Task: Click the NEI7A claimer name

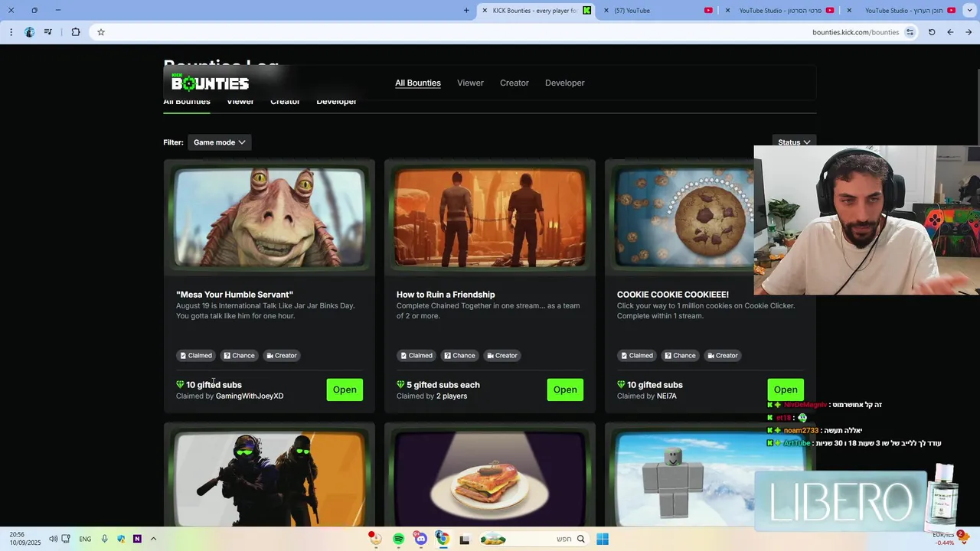Action: coord(667,396)
